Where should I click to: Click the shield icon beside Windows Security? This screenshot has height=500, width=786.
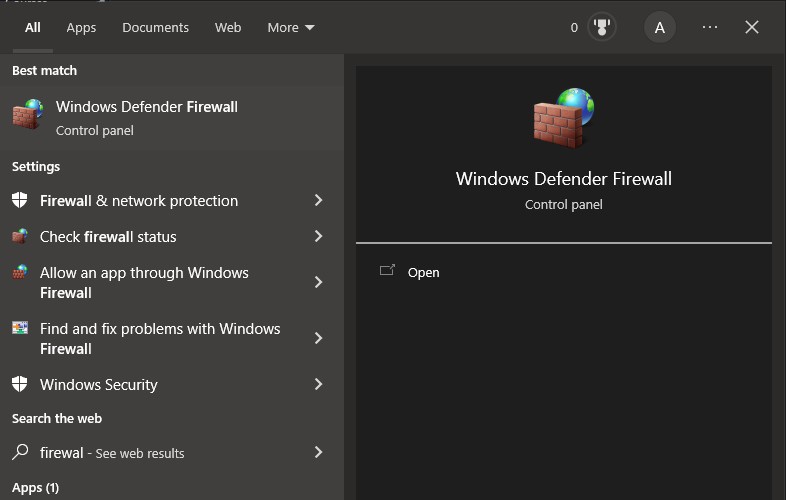(20, 384)
